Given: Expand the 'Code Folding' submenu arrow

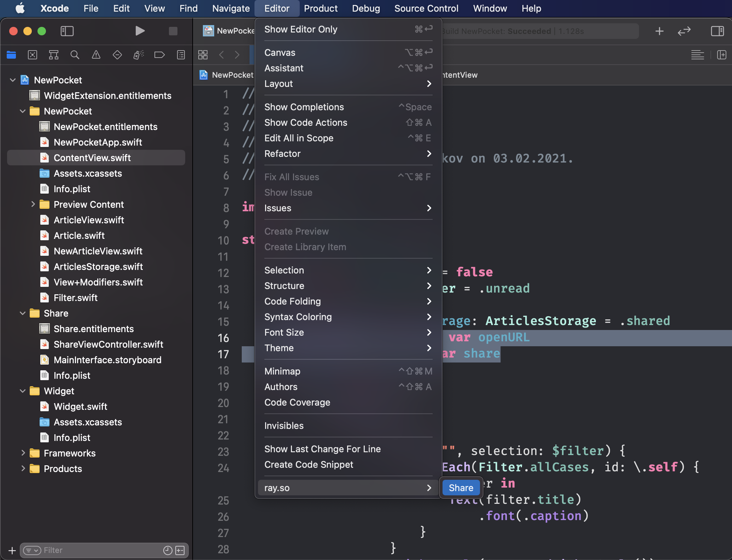Looking at the screenshot, I should (429, 301).
